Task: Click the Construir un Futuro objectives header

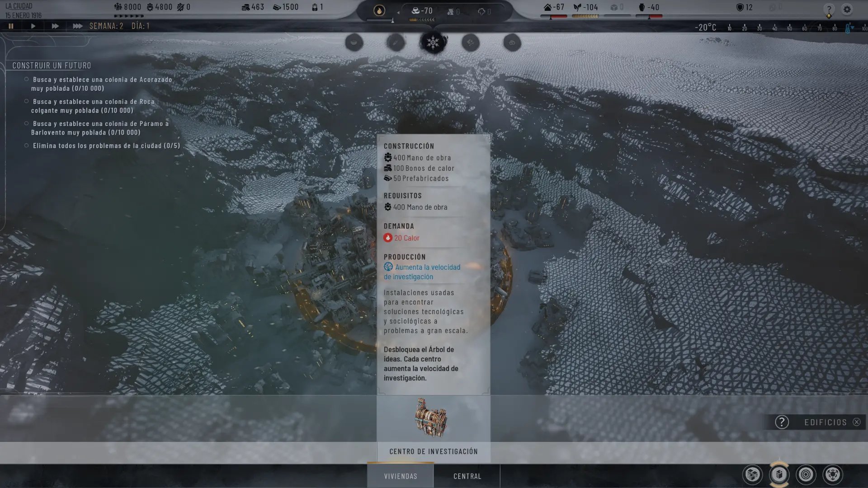Action: (52, 66)
